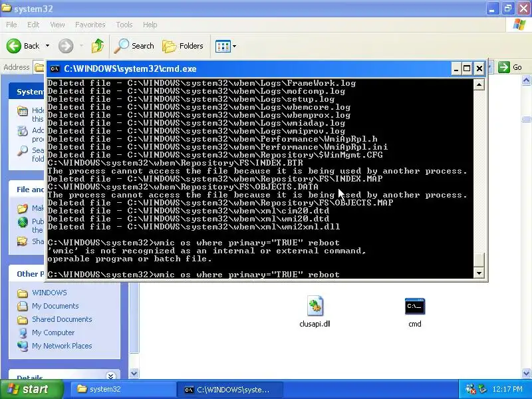Open the Favorites menu
532x399 pixels.
click(90, 25)
